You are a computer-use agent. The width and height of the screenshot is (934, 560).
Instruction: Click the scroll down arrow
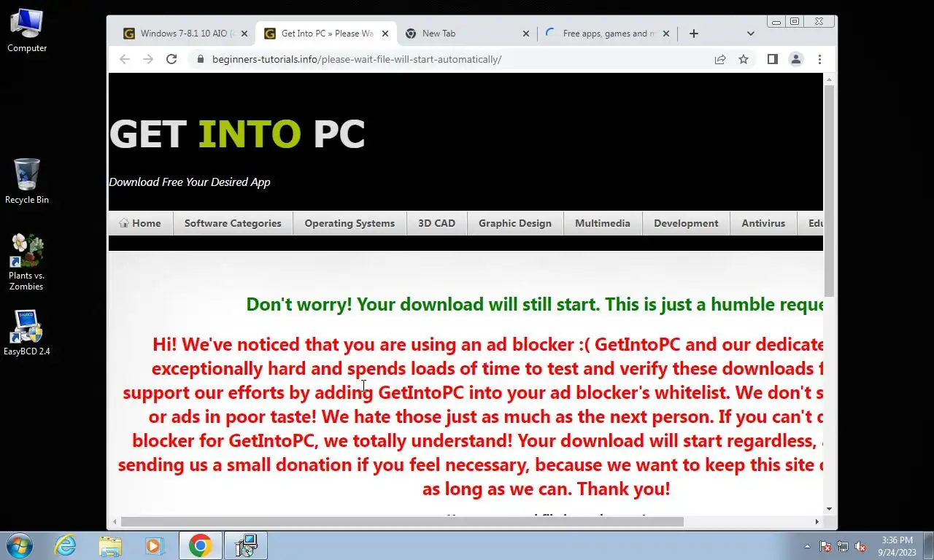(x=829, y=508)
